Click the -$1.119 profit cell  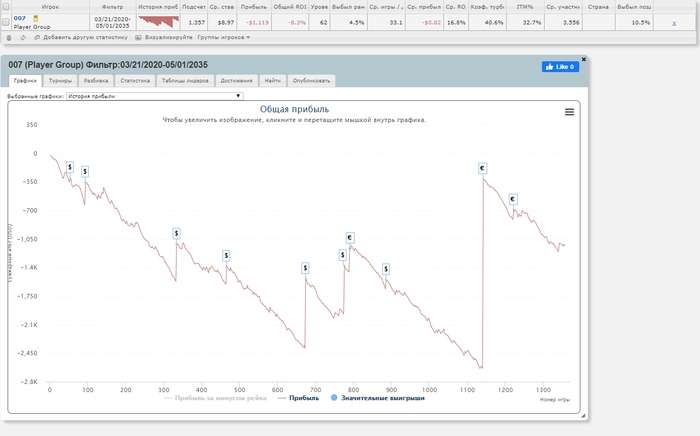[254, 22]
